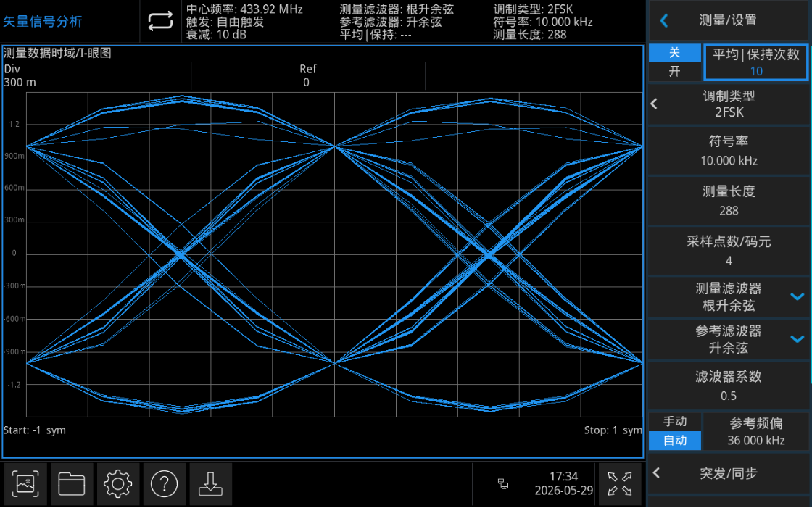Edit the 参考频偏 36.000 kHz value

click(x=756, y=431)
